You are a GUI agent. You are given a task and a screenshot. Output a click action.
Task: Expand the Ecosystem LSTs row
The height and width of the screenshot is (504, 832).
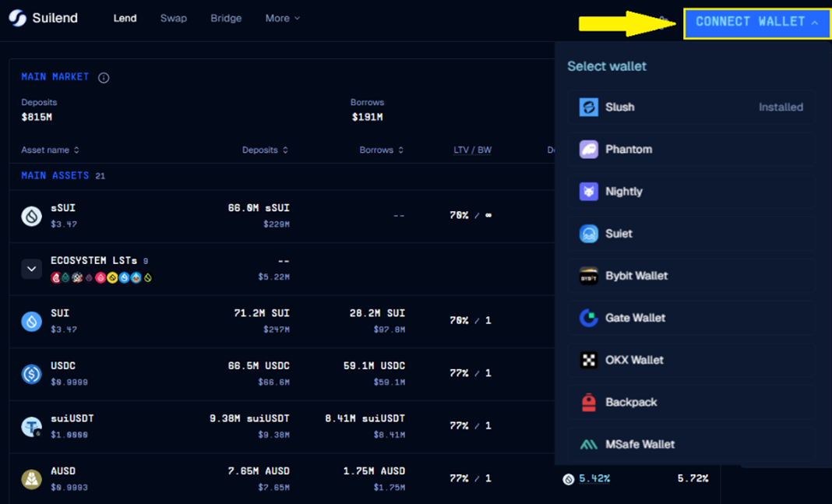(31, 269)
